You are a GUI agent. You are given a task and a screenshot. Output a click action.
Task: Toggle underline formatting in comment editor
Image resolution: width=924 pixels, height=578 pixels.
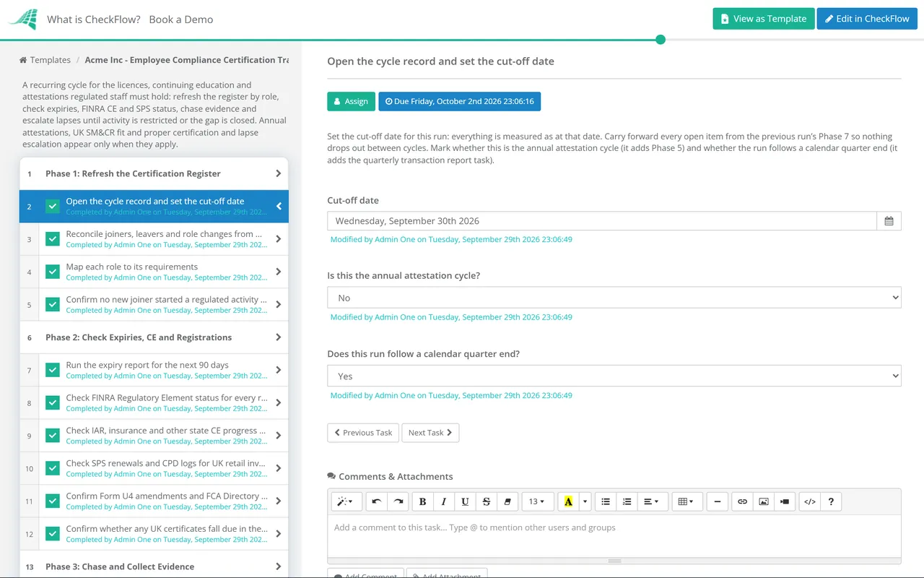click(465, 501)
